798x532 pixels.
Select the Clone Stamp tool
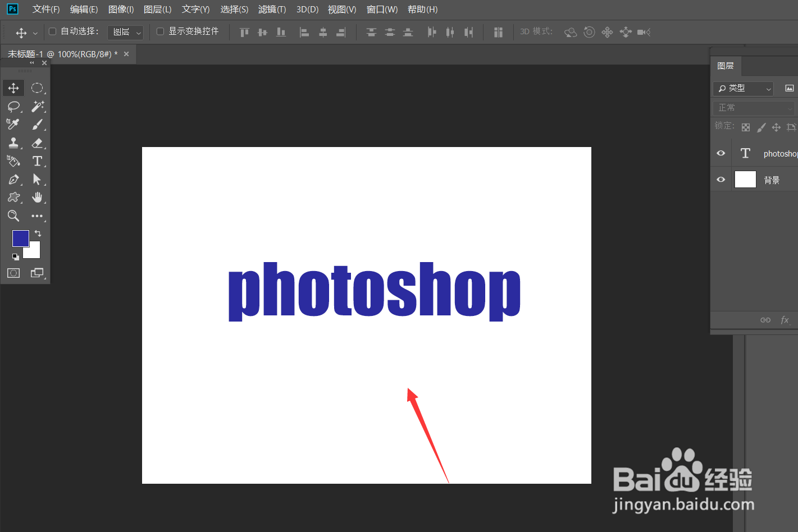[x=13, y=143]
